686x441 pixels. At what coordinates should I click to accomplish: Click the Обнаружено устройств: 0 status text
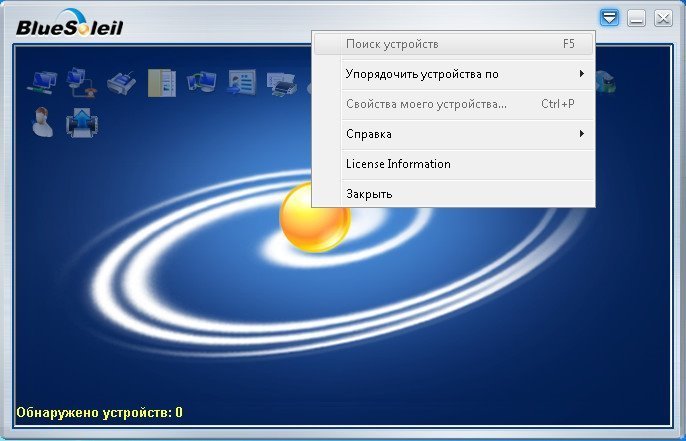pyautogui.click(x=99, y=413)
